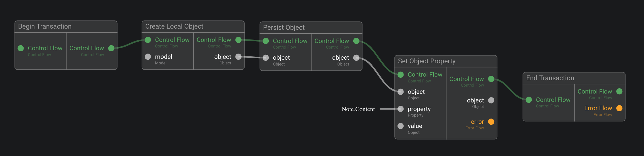The height and width of the screenshot is (156, 644).
Task: Click Set Object Property's value input port
Action: 400,126
